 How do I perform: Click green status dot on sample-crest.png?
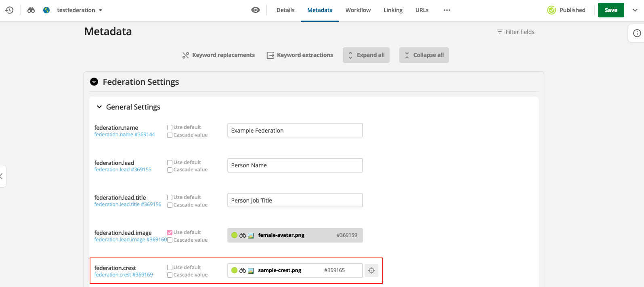click(234, 270)
